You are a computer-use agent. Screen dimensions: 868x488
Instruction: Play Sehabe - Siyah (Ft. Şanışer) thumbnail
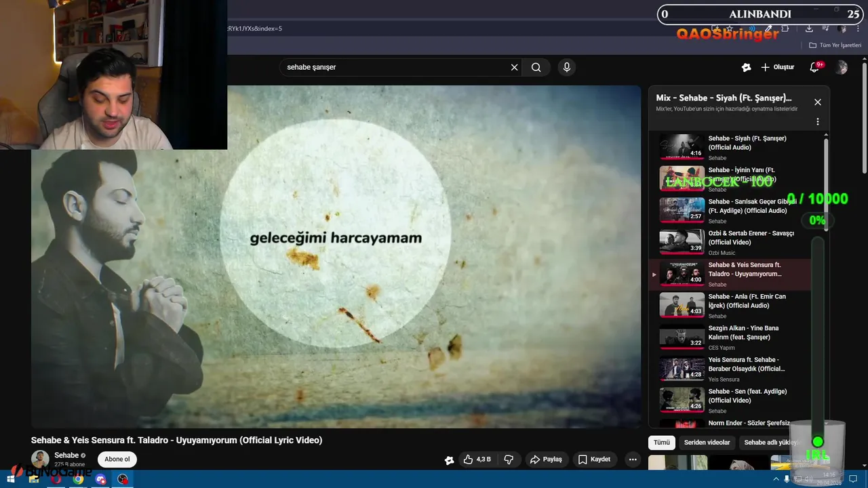click(x=682, y=146)
